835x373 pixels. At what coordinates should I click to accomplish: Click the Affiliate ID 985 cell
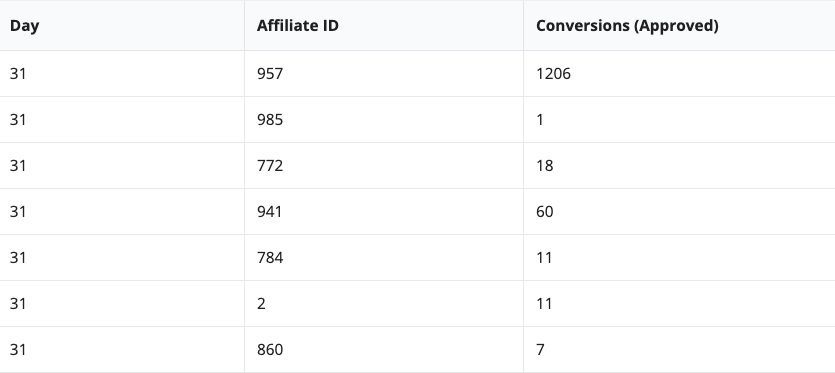(x=384, y=119)
